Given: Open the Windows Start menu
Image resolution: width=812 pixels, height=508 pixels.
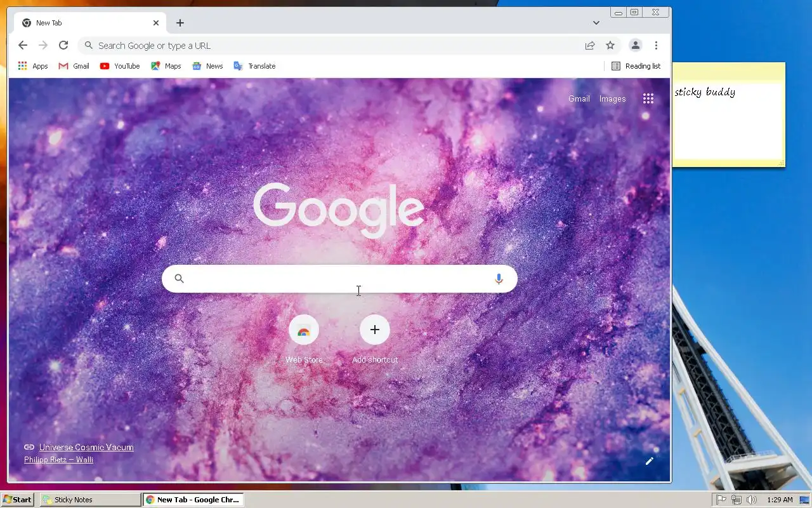Looking at the screenshot, I should click(18, 500).
